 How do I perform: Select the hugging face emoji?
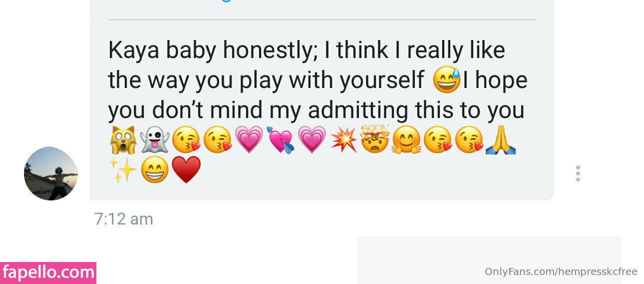[406, 140]
